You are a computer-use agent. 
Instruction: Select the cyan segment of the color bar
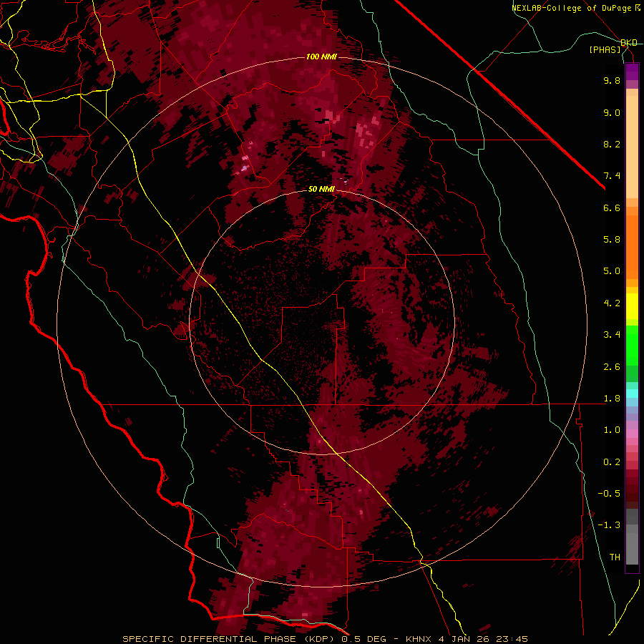(x=632, y=393)
